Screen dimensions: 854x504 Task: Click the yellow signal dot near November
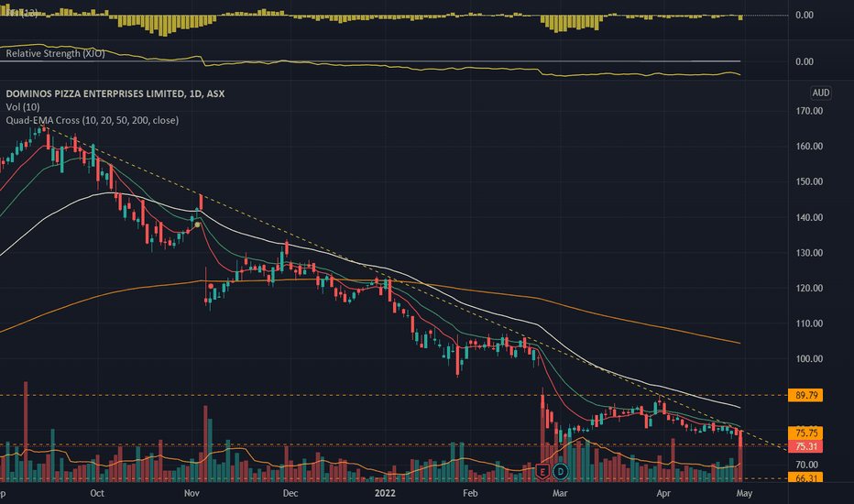(x=197, y=225)
